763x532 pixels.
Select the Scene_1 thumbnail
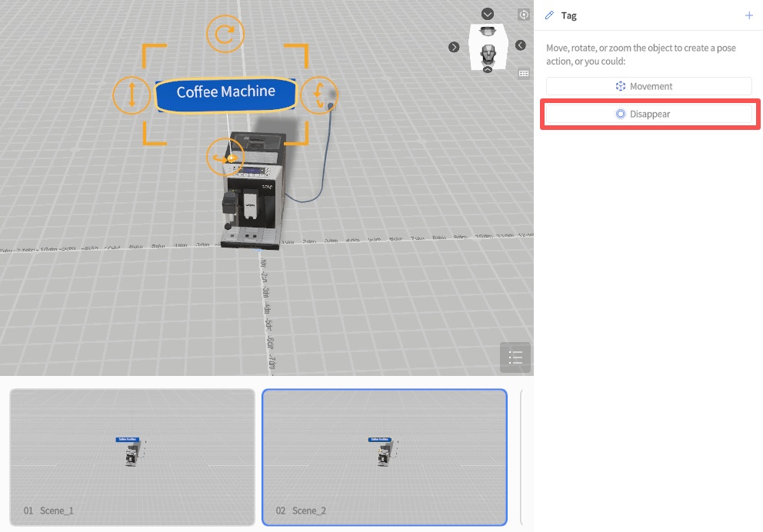(132, 457)
